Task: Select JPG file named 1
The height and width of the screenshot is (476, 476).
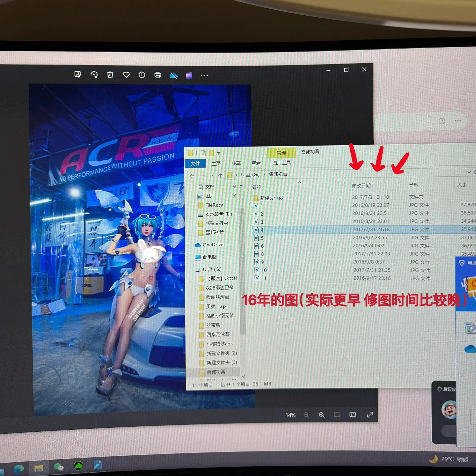Action: pyautogui.click(x=262, y=206)
